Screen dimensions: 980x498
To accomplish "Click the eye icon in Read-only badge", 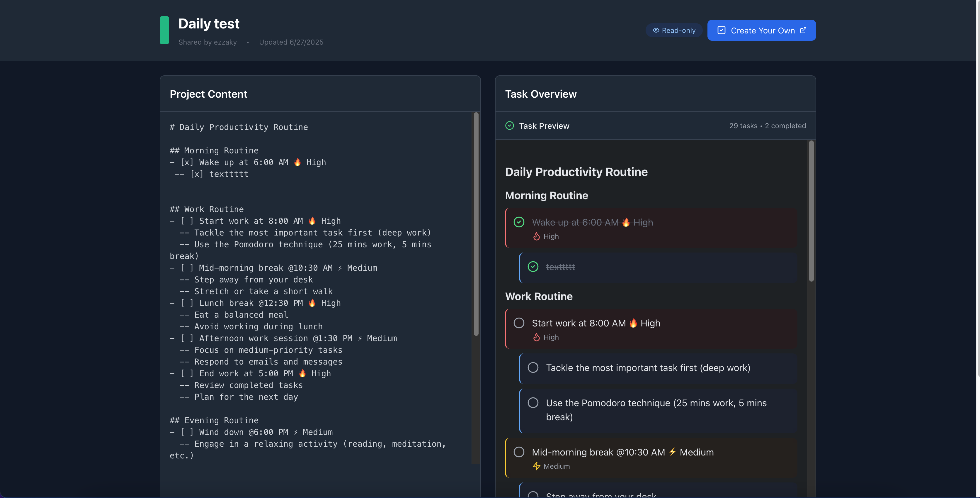I will pyautogui.click(x=656, y=31).
